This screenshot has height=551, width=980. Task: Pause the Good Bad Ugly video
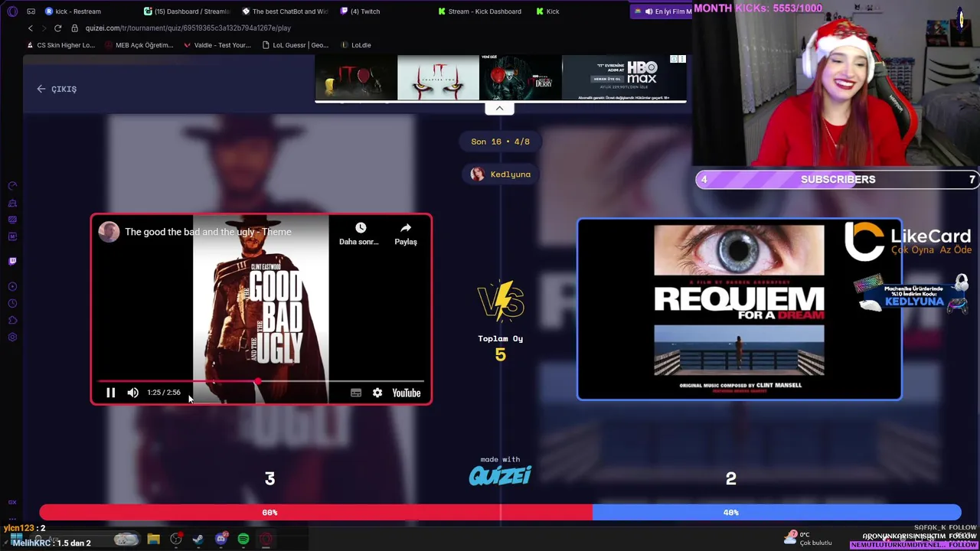click(110, 393)
